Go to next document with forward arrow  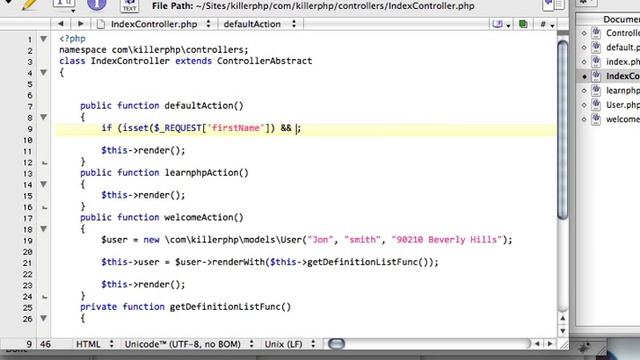tap(80, 24)
